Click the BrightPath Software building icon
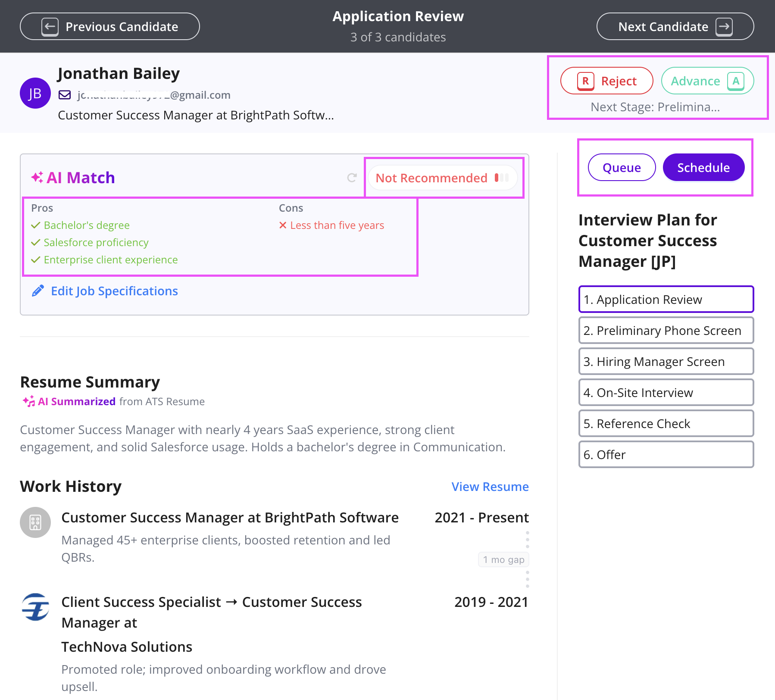Viewport: 775px width, 700px height. click(35, 522)
